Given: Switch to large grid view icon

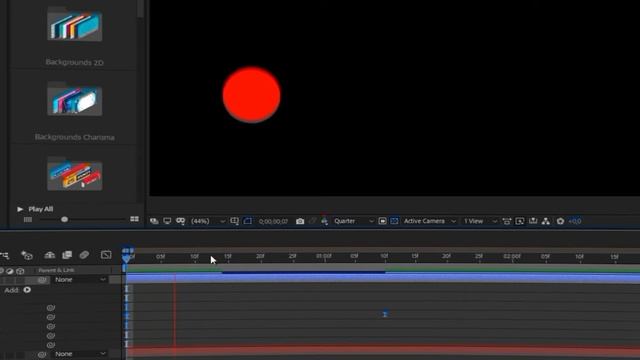Looking at the screenshot, I should pyautogui.click(x=134, y=219).
